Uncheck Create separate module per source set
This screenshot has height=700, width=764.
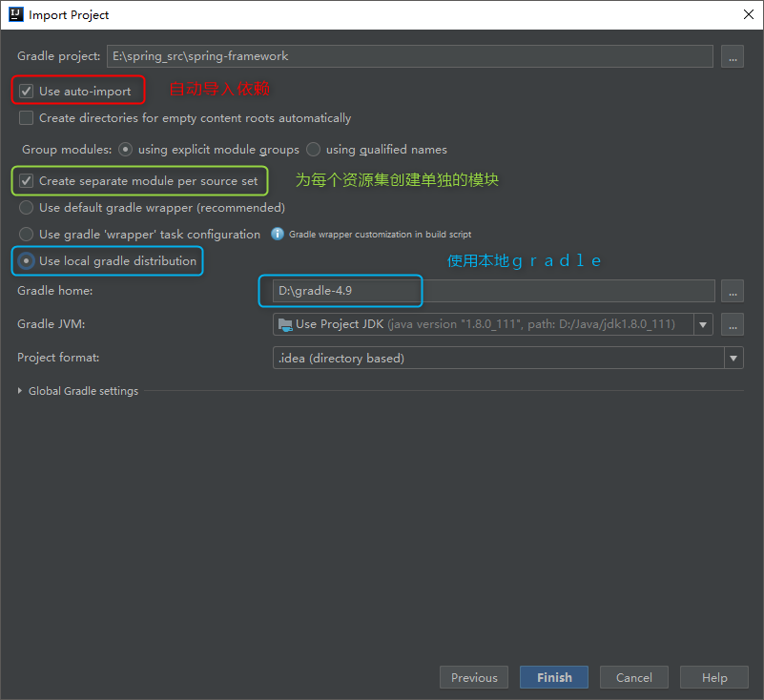[26, 180]
